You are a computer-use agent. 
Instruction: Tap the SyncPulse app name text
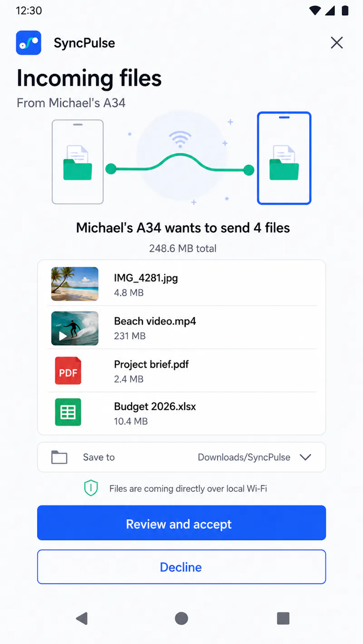pos(84,43)
